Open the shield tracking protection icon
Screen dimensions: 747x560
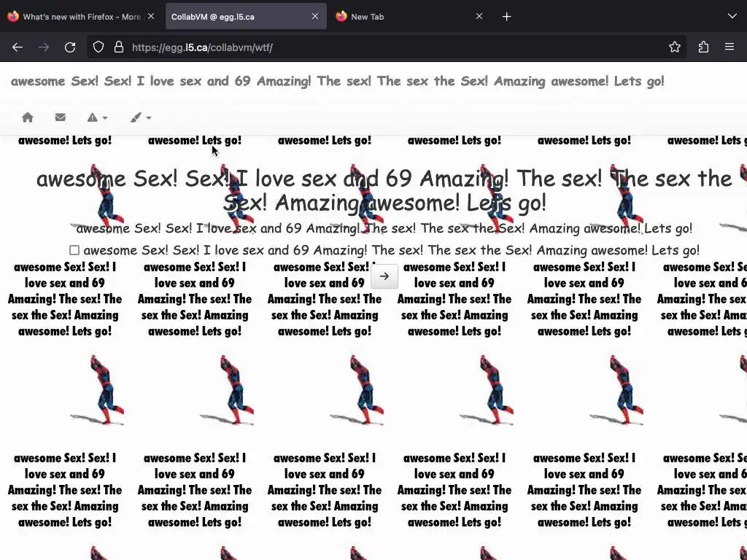coord(98,47)
